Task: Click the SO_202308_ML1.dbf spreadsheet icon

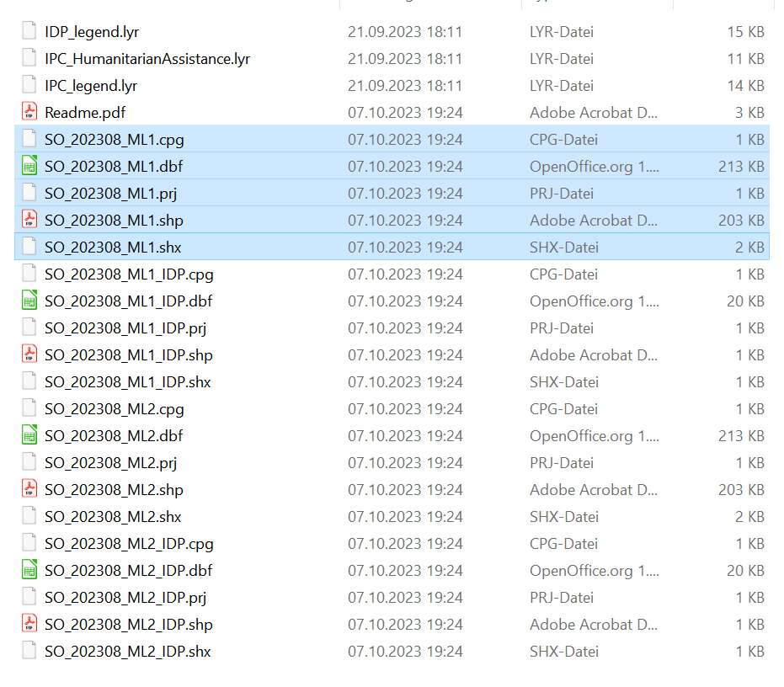Action: pyautogui.click(x=29, y=166)
